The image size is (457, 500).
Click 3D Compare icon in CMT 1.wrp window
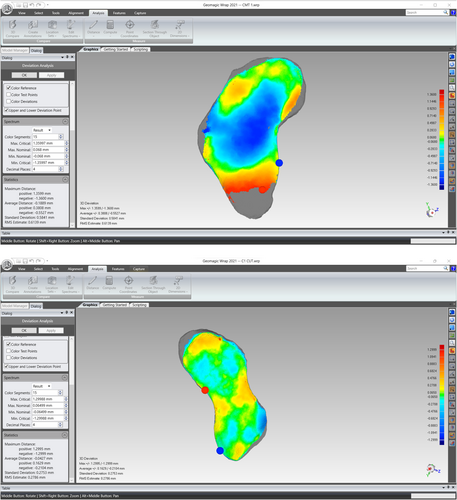coord(12,29)
